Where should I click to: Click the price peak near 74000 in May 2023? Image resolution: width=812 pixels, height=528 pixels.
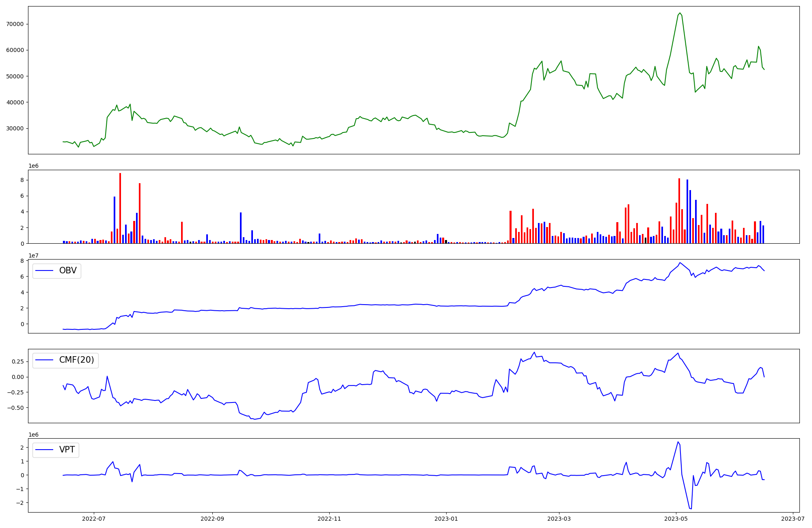pos(680,13)
